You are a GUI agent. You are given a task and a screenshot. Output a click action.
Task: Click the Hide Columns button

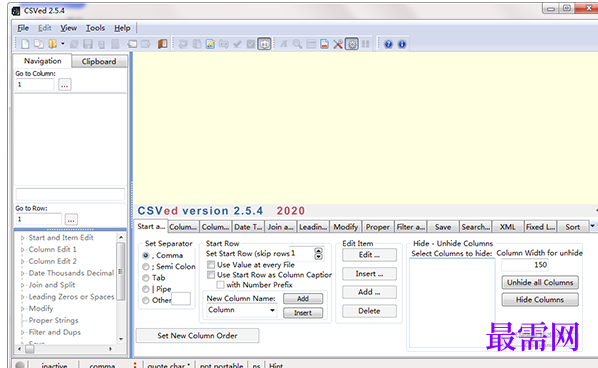(540, 300)
